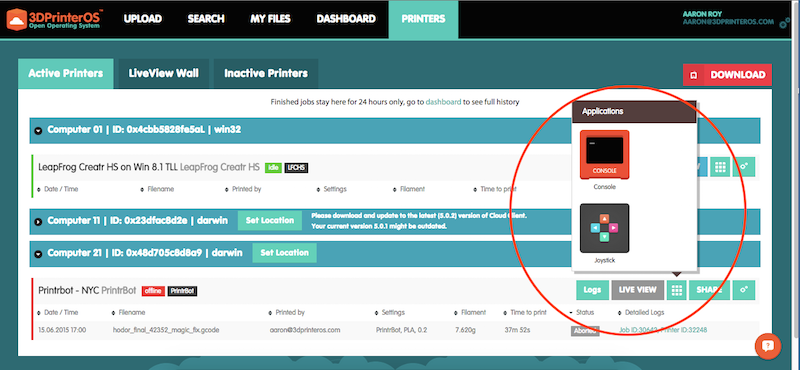Image resolution: width=800 pixels, height=370 pixels.
Task: Launch the Joystick application
Action: pyautogui.click(x=605, y=228)
